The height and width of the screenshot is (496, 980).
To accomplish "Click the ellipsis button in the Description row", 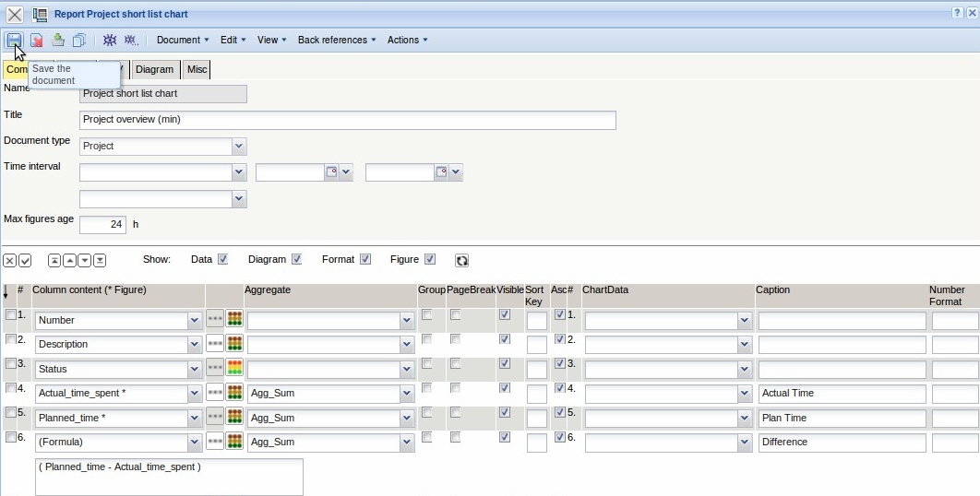I will coord(214,344).
